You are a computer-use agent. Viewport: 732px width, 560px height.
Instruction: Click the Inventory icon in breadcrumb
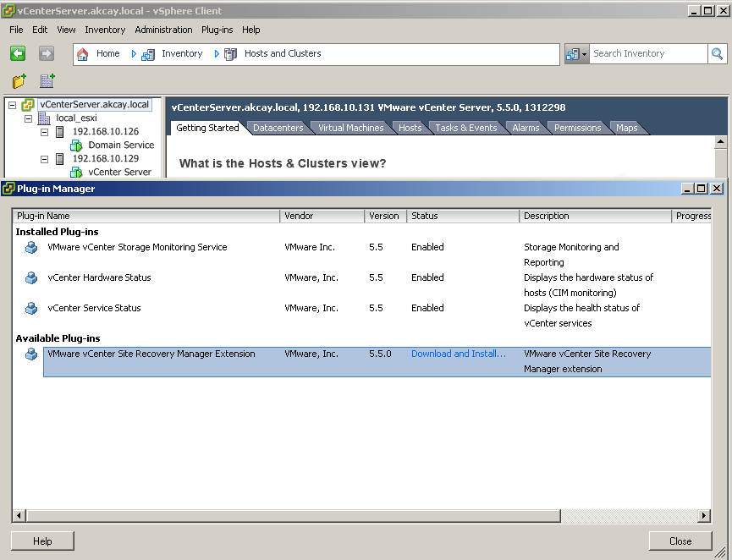pos(148,55)
